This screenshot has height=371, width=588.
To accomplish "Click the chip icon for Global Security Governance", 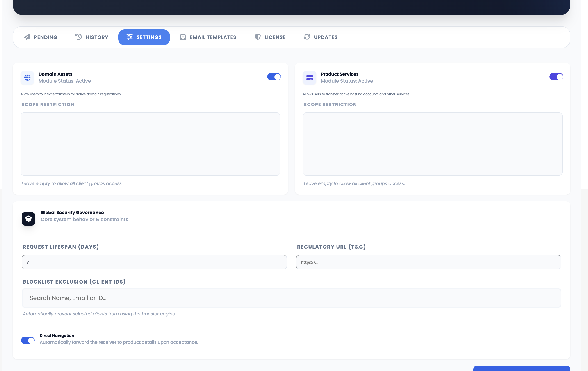I will point(28,219).
